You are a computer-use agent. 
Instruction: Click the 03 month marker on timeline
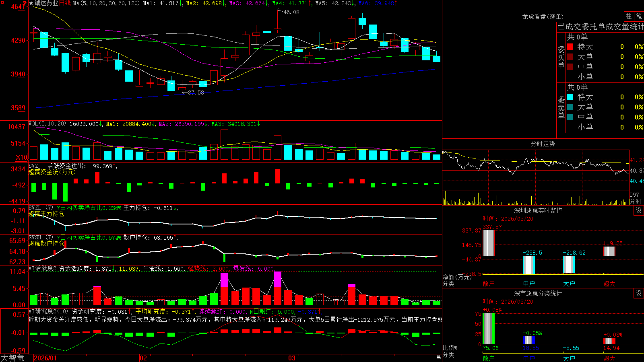292,358
